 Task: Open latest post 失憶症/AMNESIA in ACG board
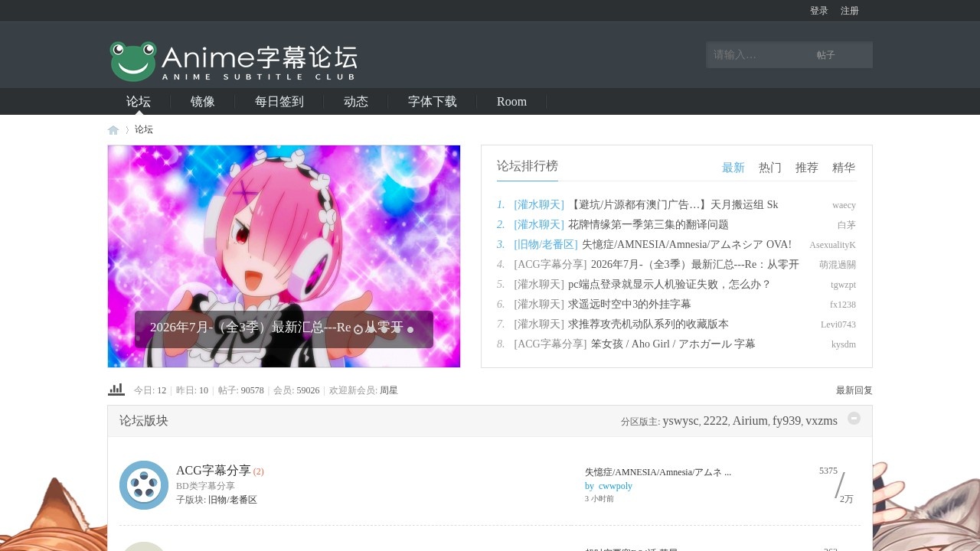658,472
